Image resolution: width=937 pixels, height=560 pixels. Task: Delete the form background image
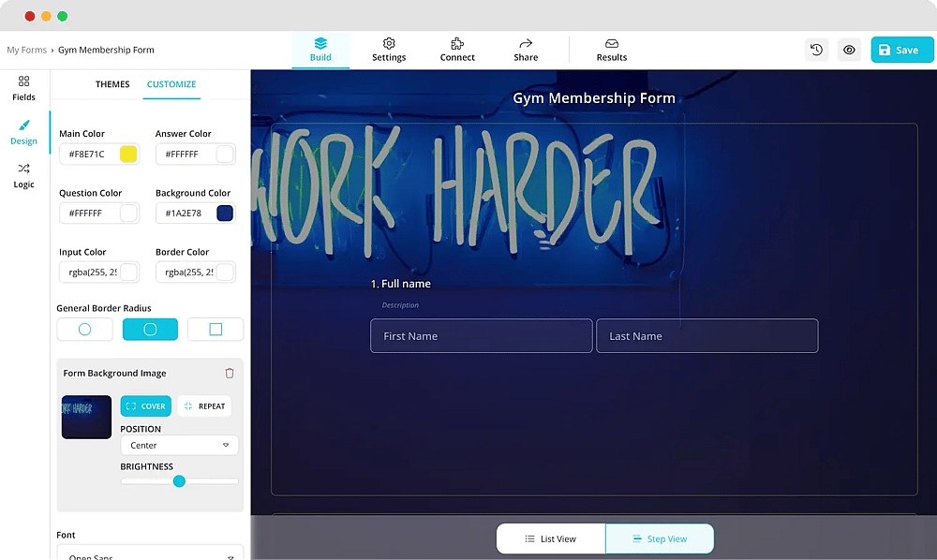pyautogui.click(x=230, y=373)
